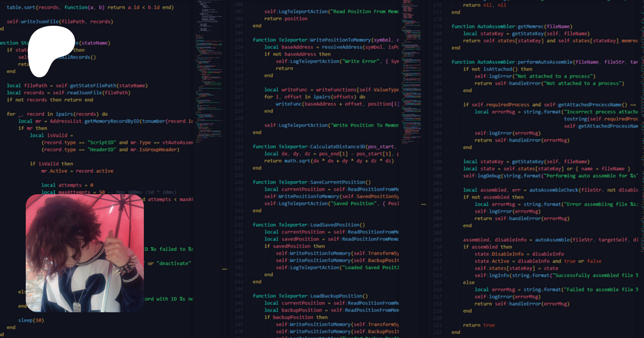Image resolution: width=644 pixels, height=338 pixels.
Task: Click line number 221 in the right pane
Action: (x=437, y=325)
